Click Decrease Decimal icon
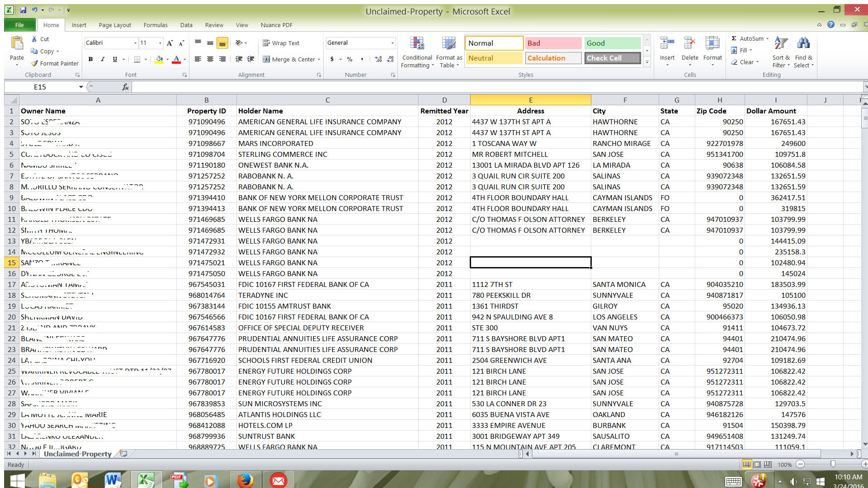The image size is (868, 488). click(x=391, y=59)
